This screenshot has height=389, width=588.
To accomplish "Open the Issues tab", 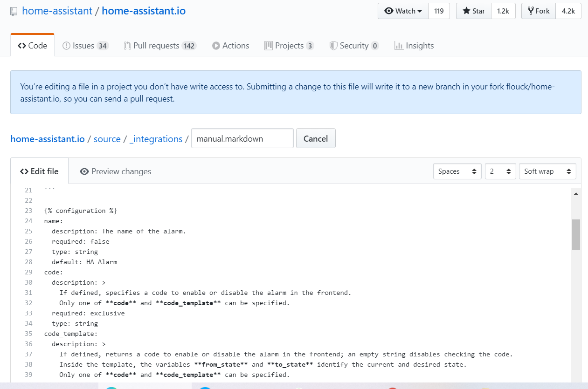I will (85, 46).
